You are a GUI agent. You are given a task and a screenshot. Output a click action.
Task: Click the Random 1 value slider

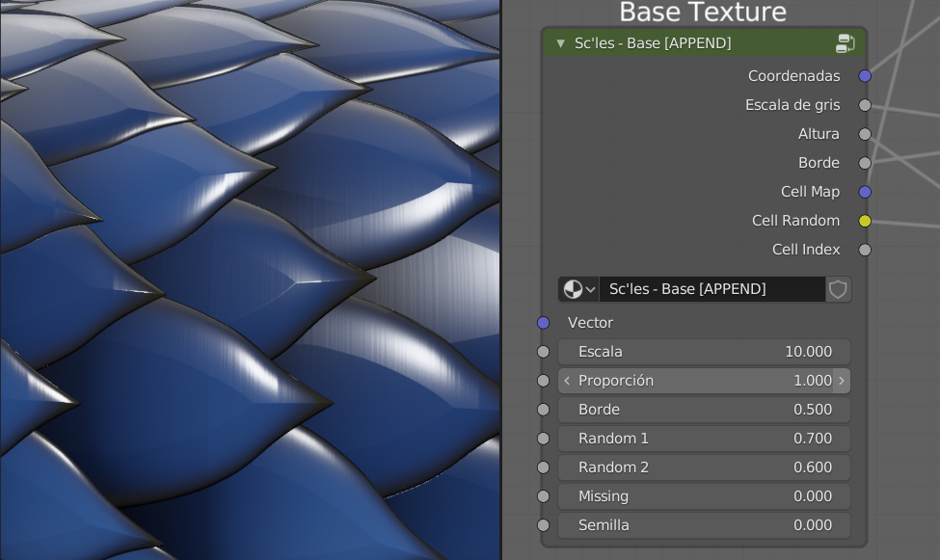[704, 438]
